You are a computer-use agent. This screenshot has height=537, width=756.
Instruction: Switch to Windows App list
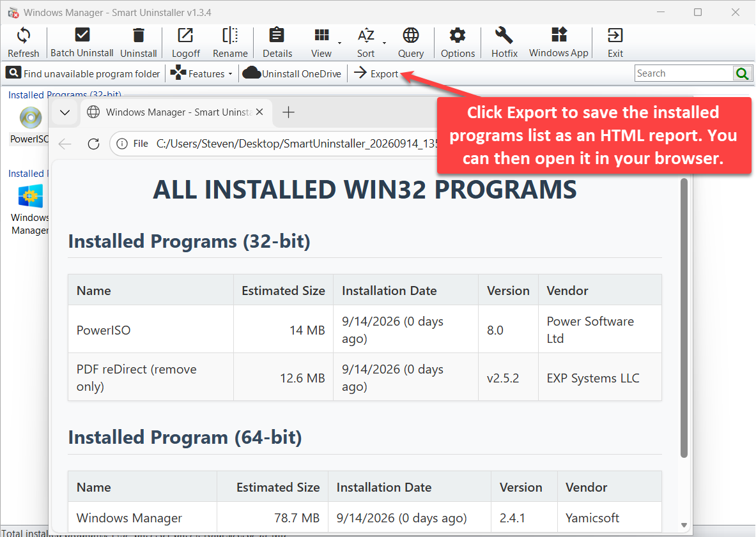(559, 42)
